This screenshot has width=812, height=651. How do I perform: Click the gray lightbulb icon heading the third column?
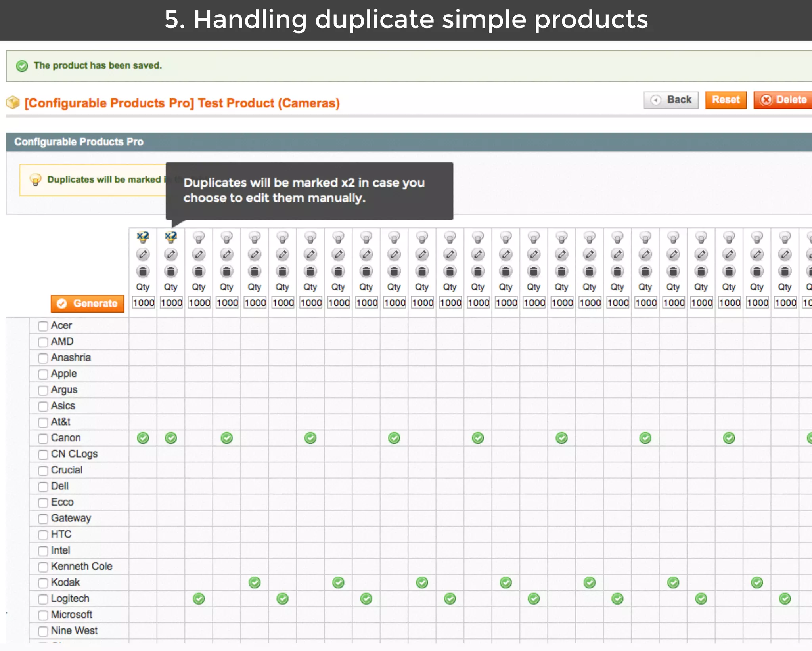point(199,237)
